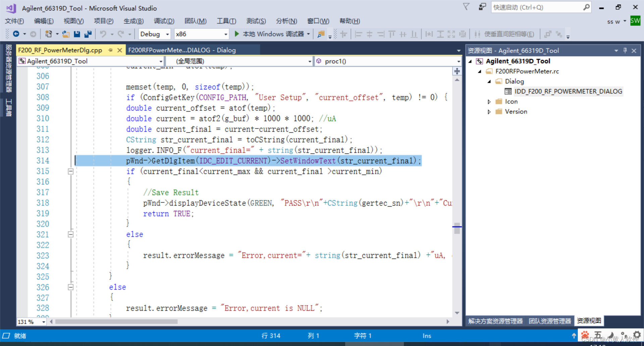Collapse the Dialog folder in Resource View

pyautogui.click(x=489, y=81)
